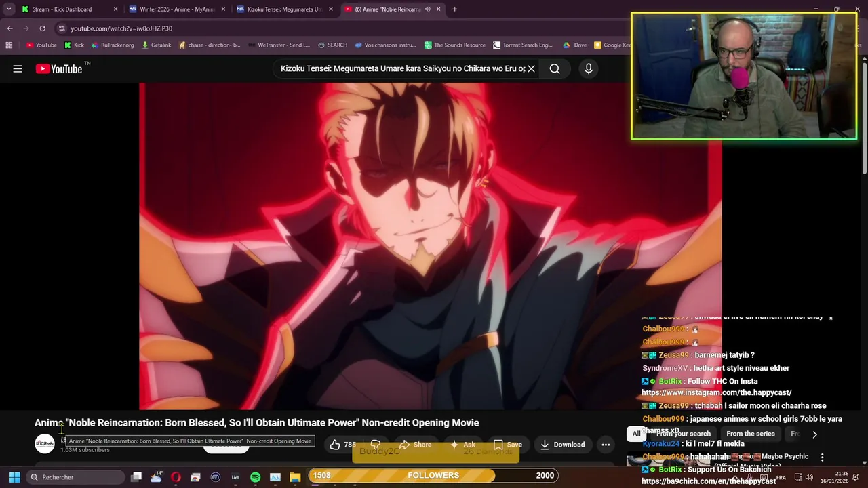Open options for Maybe Psychic video
The width and height of the screenshot is (868, 488).
tap(822, 457)
